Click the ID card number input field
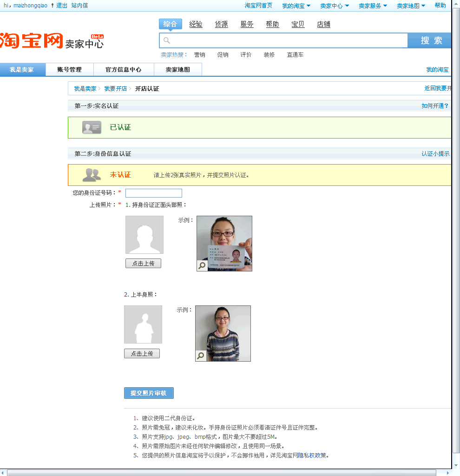The image size is (460, 476). coord(154,193)
